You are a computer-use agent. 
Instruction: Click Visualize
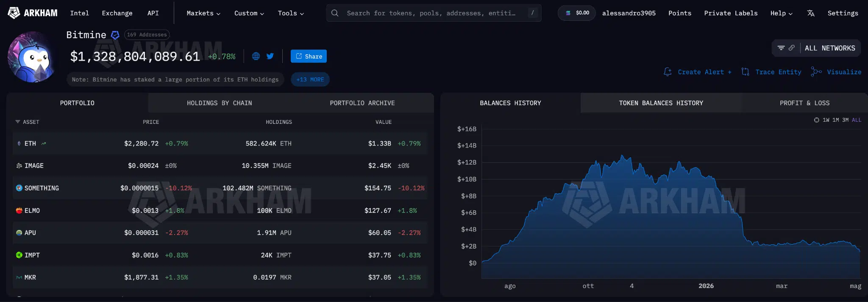point(844,72)
